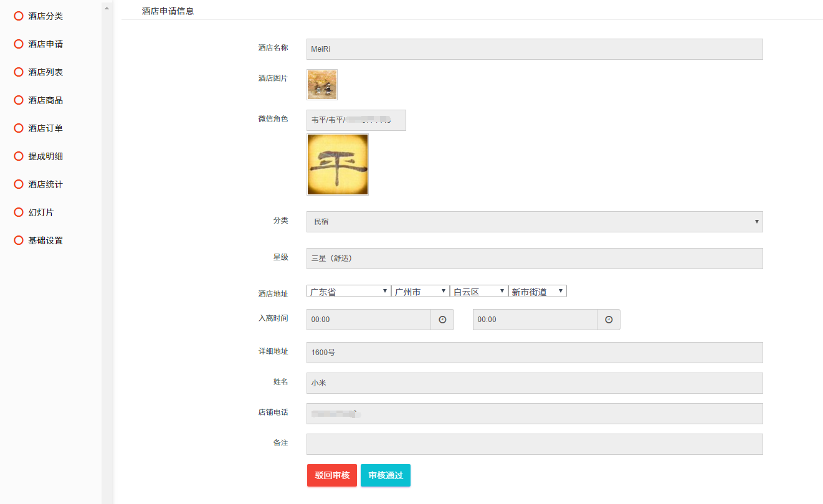
Task: Click the 备注 remarks input field
Action: (534, 444)
